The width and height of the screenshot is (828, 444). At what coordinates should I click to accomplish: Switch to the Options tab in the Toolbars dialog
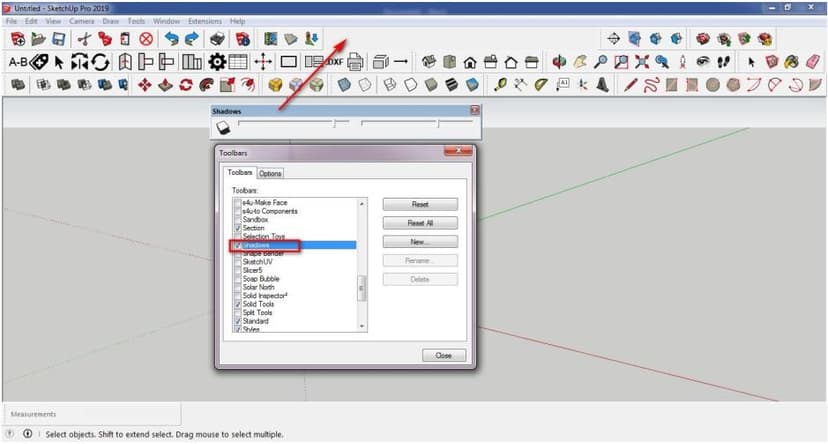pos(270,173)
